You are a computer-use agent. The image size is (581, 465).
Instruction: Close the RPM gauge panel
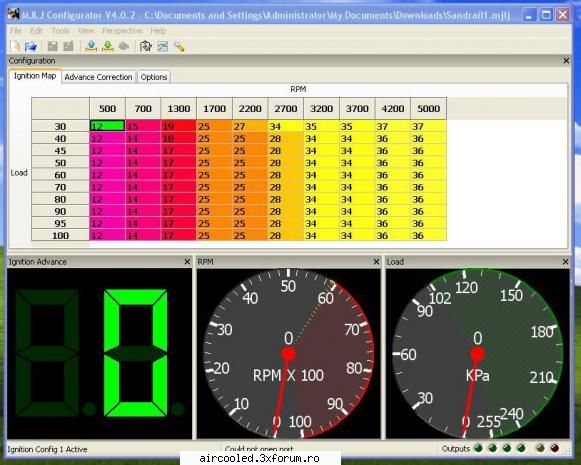376,262
